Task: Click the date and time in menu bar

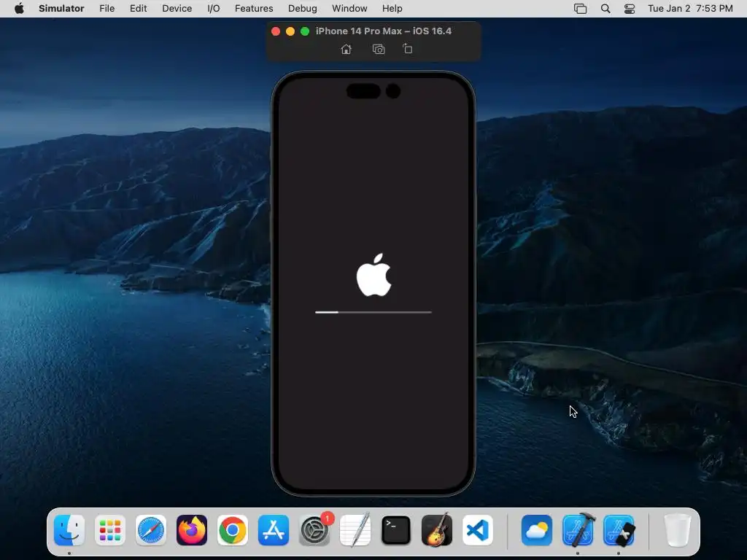Action: pos(690,9)
